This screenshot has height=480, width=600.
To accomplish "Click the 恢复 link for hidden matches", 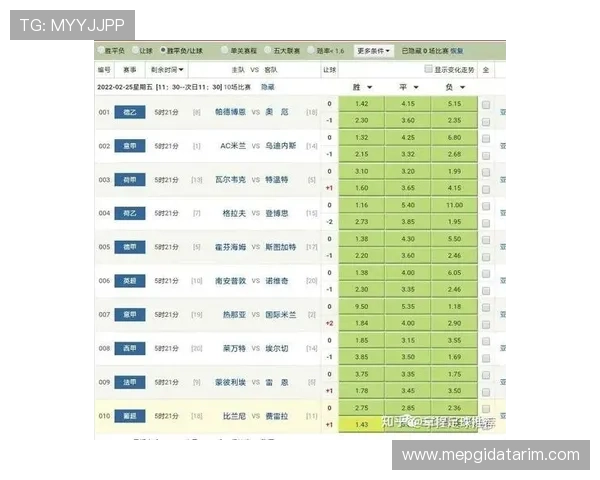I will click(x=457, y=51).
